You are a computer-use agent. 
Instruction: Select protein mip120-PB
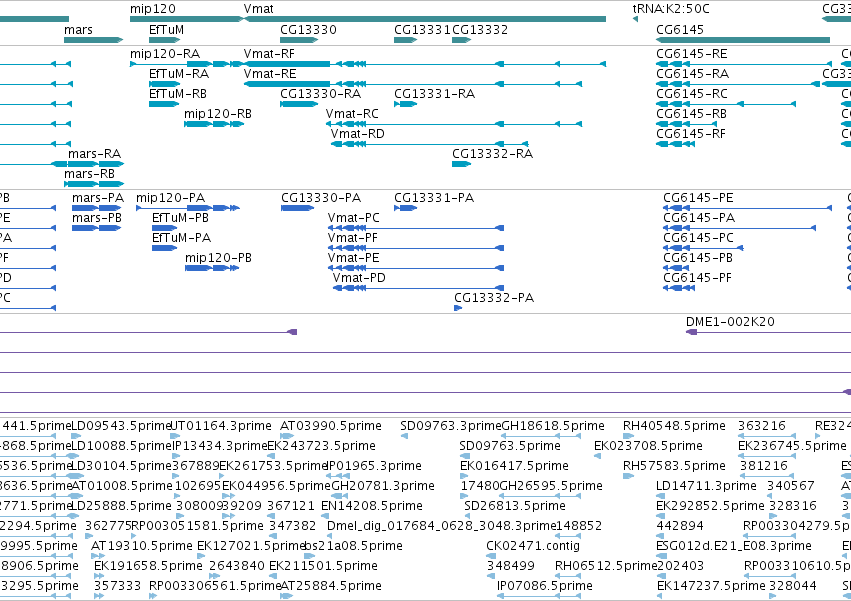pyautogui.click(x=218, y=258)
